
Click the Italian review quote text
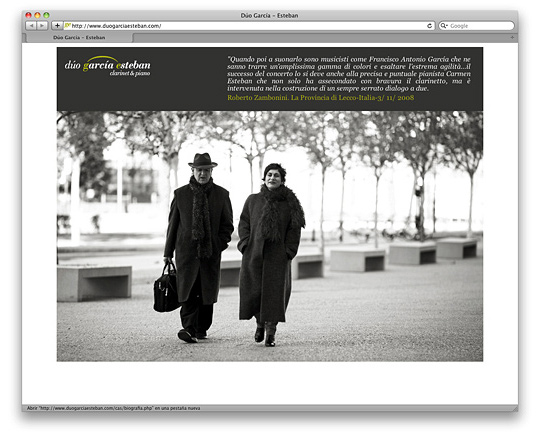(349, 74)
